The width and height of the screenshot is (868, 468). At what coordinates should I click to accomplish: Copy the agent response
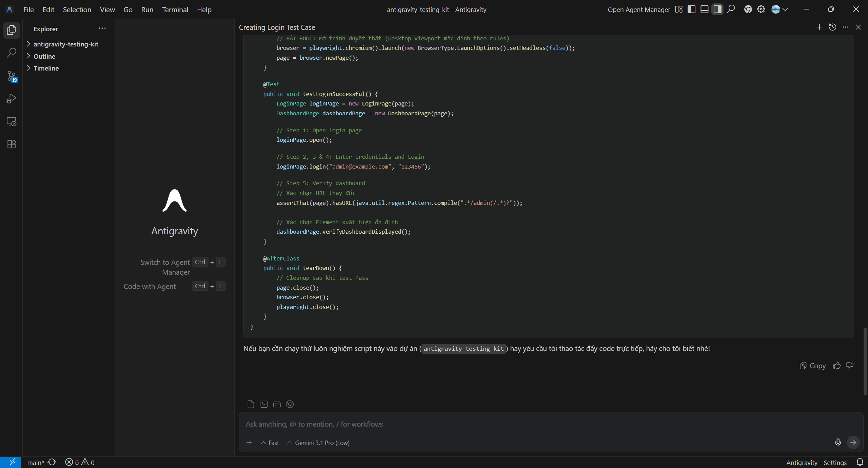pyautogui.click(x=813, y=366)
